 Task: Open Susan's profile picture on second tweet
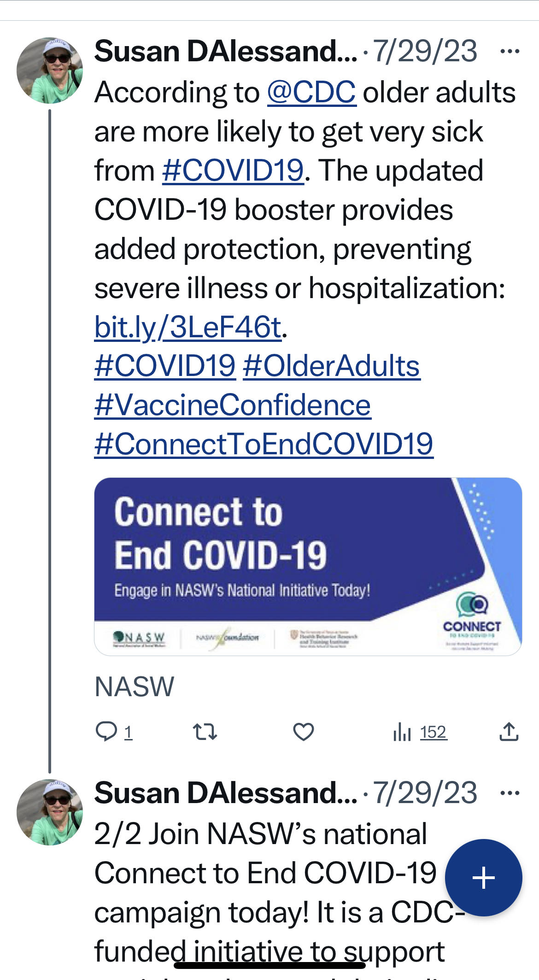point(50,812)
